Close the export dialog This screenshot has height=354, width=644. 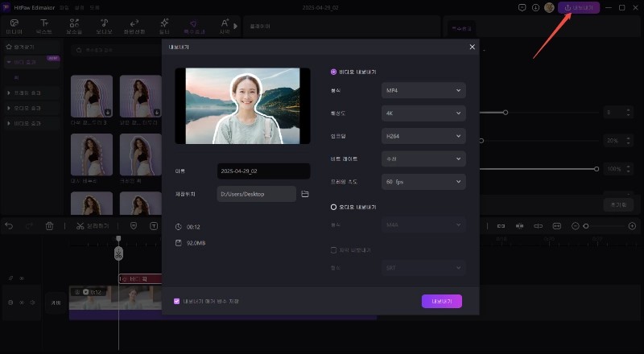click(x=472, y=47)
